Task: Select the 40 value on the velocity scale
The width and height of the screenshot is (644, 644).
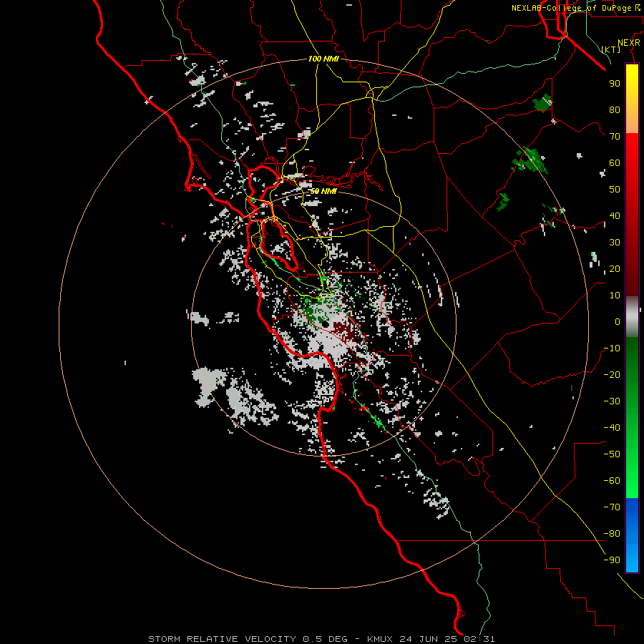Action: click(615, 215)
